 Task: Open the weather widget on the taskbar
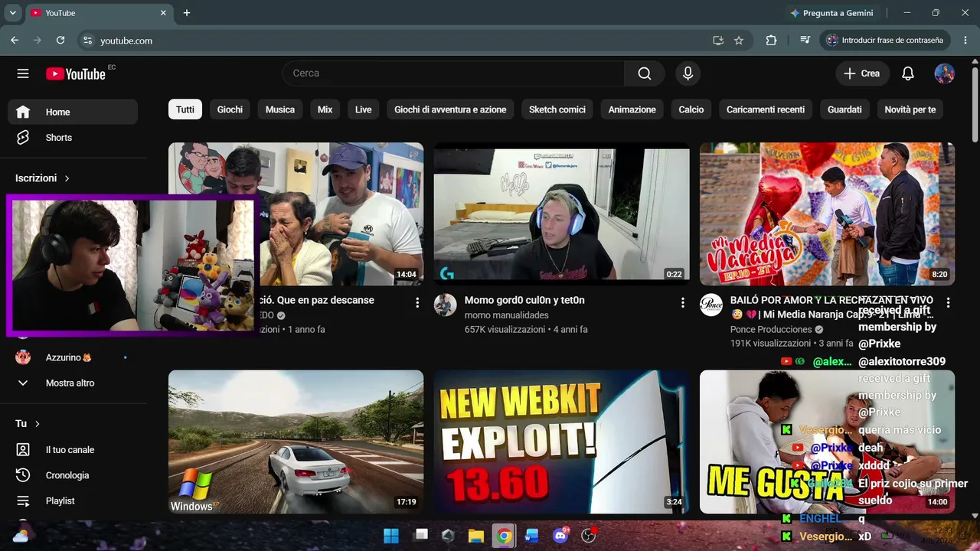pos(21,536)
